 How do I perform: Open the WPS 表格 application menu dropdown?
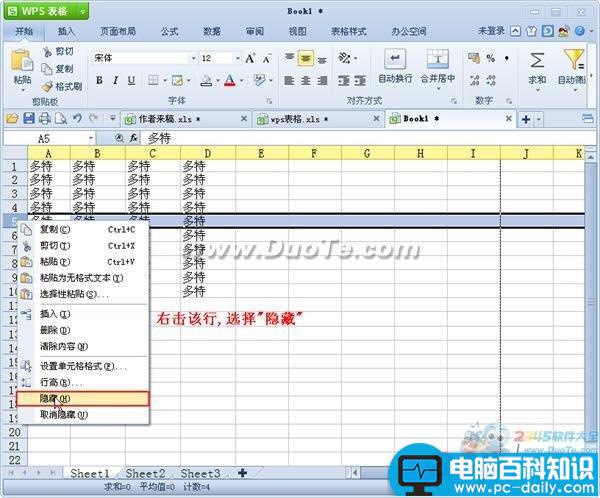[x=82, y=12]
